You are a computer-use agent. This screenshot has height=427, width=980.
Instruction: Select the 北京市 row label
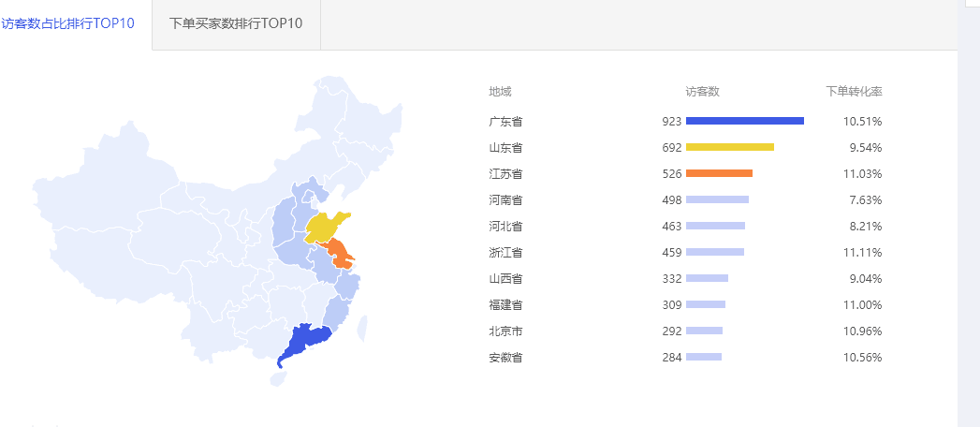click(505, 331)
